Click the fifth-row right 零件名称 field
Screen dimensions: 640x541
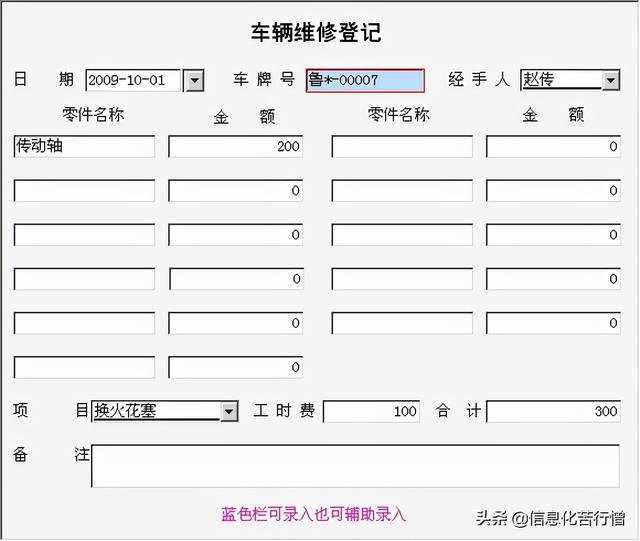[402, 323]
